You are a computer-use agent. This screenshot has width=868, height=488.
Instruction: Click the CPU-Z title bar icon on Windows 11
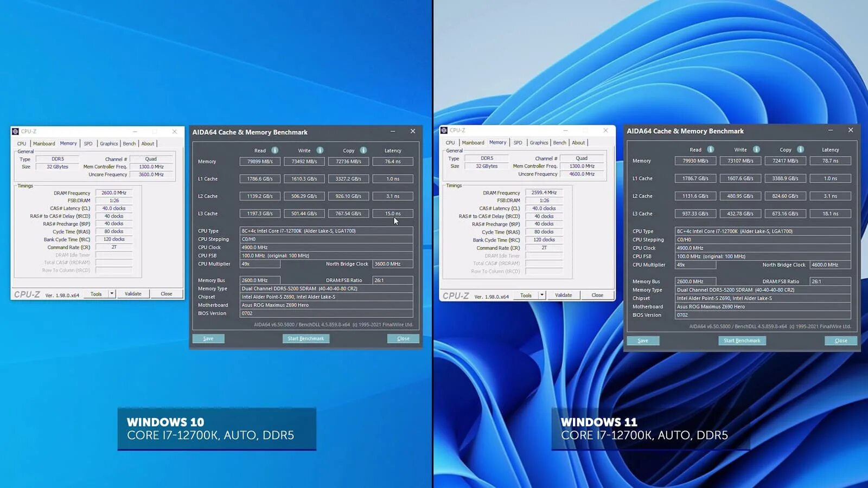(444, 130)
